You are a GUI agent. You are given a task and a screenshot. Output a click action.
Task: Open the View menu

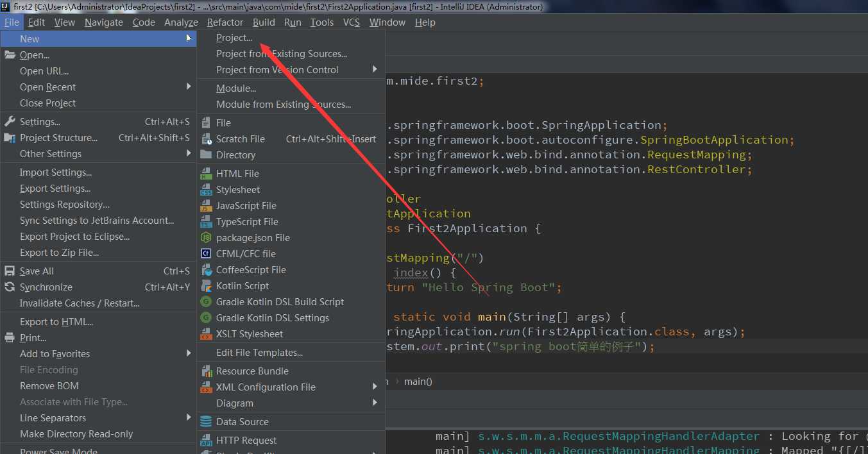[65, 22]
